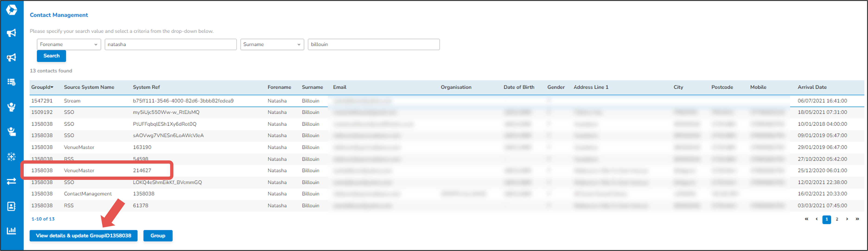Viewport: 868px width, 251px height.
Task: Toggle GroupId sort order via column arrow
Action: (x=51, y=87)
